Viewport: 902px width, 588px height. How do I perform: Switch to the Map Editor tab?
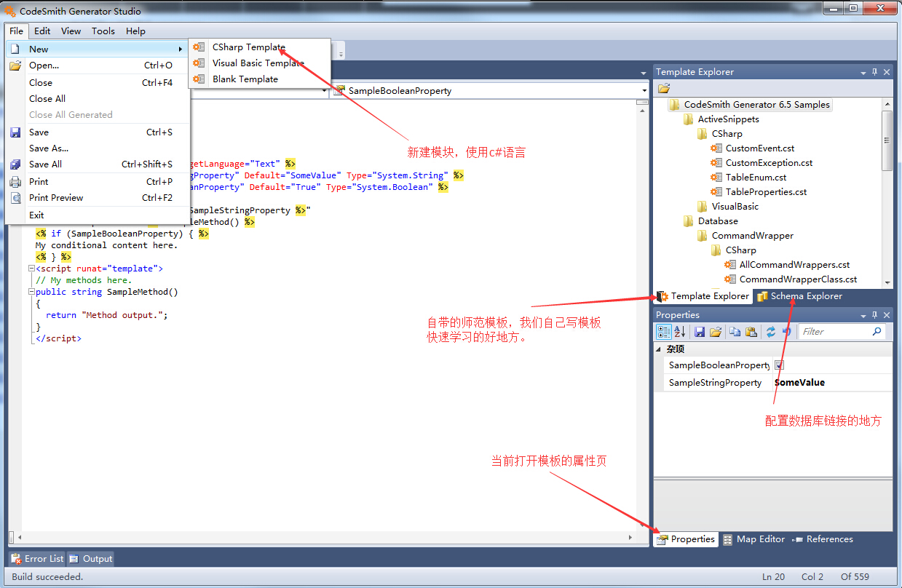(x=753, y=539)
